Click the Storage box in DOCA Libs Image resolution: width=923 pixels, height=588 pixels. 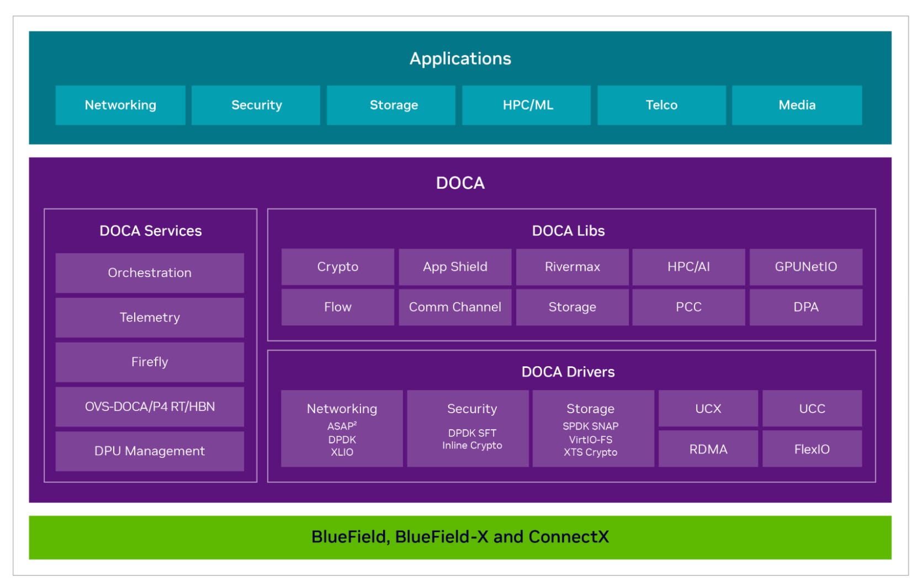(572, 307)
